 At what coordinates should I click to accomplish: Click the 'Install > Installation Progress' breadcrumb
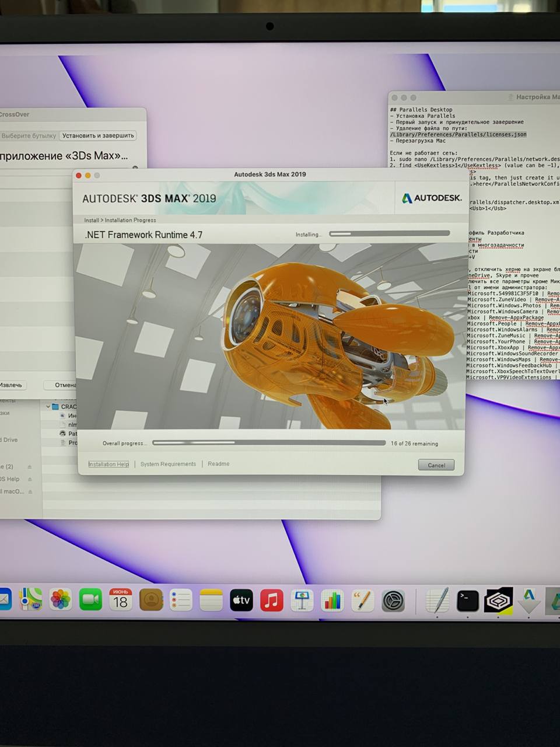click(x=120, y=220)
